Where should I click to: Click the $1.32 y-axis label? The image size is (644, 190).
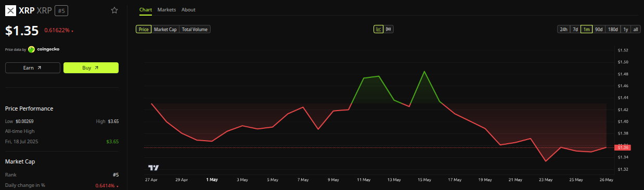623,169
